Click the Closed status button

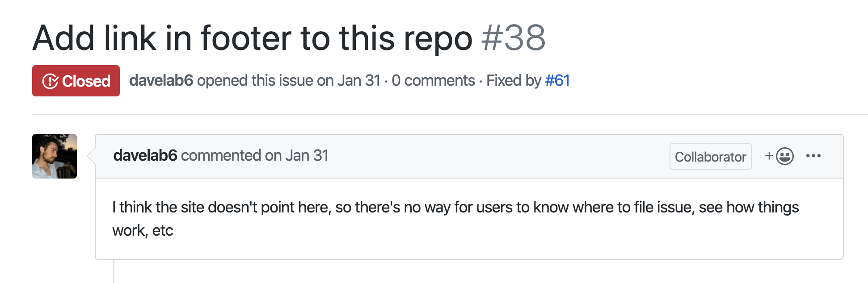pos(76,81)
